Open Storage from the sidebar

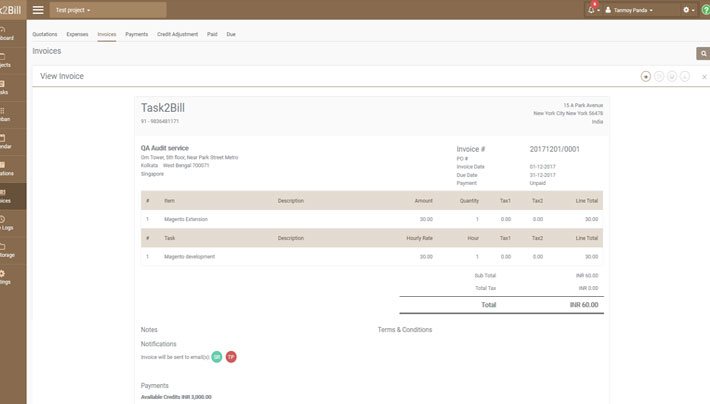[x=6, y=250]
